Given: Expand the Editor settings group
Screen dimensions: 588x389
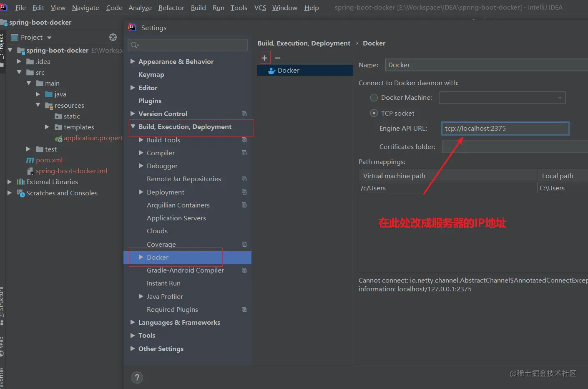Looking at the screenshot, I should click(133, 88).
